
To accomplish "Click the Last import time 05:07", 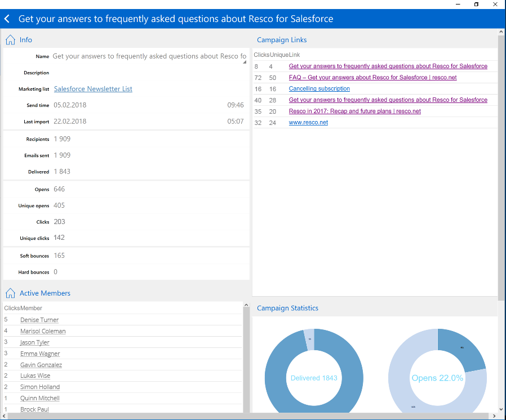I will (236, 122).
